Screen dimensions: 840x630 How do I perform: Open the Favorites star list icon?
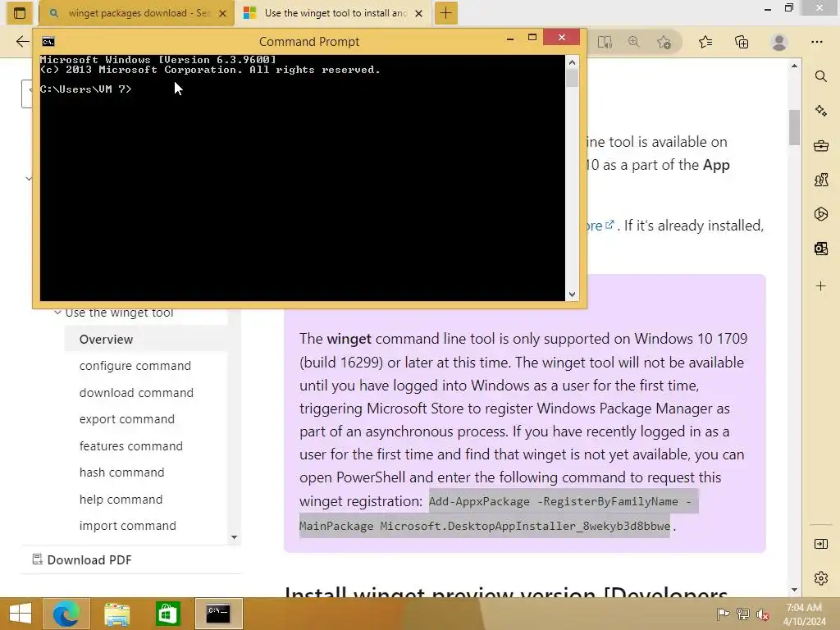(705, 42)
